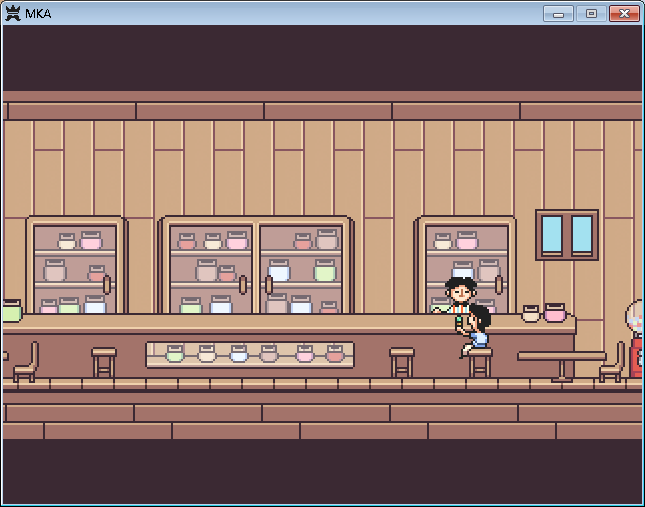Click the right door handle of the double cabinet

[269, 285]
